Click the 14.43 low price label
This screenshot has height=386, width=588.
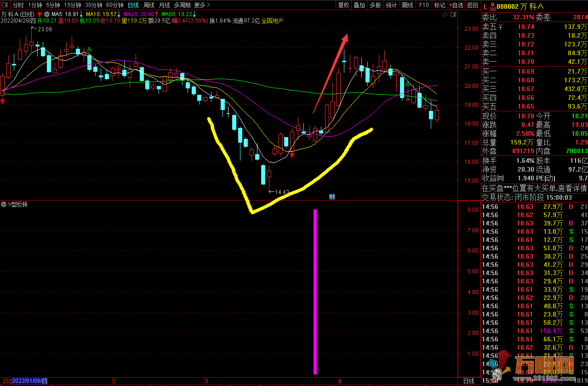[282, 192]
